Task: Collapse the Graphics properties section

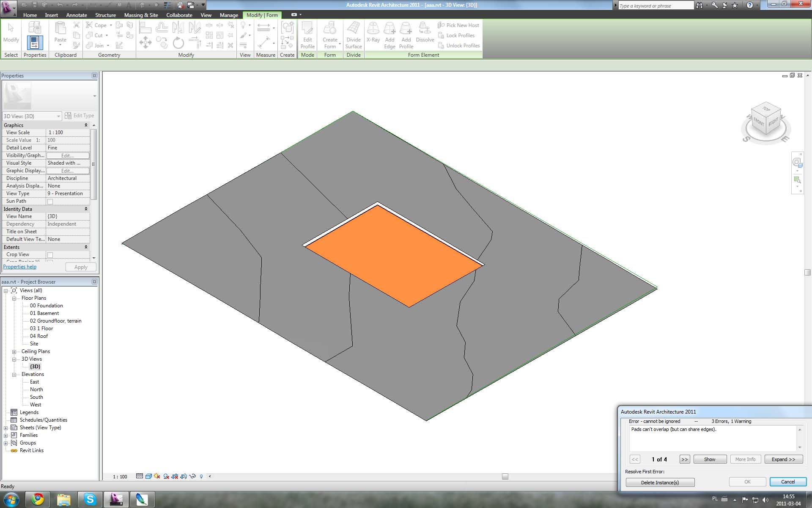Action: click(86, 125)
